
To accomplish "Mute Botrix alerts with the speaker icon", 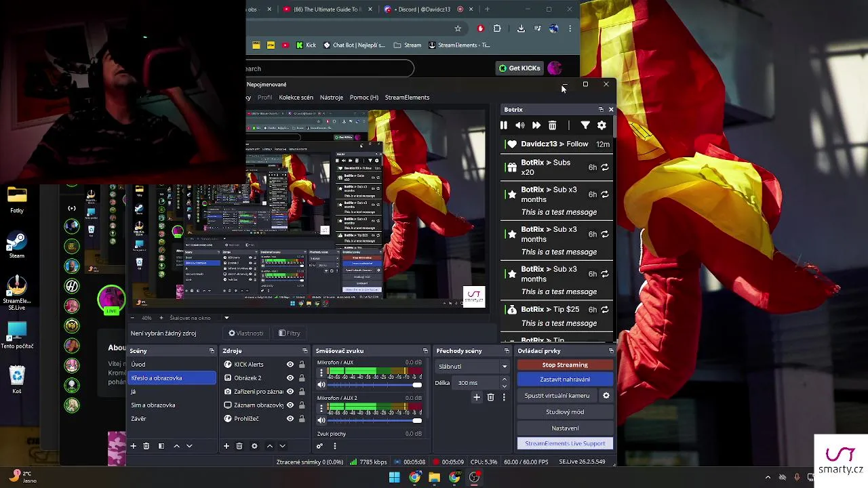I will click(519, 125).
